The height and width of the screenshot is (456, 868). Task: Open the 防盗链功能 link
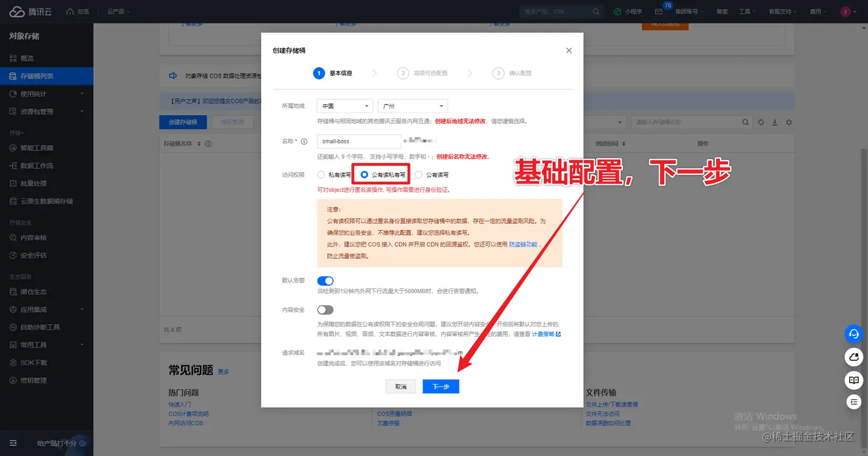(523, 244)
